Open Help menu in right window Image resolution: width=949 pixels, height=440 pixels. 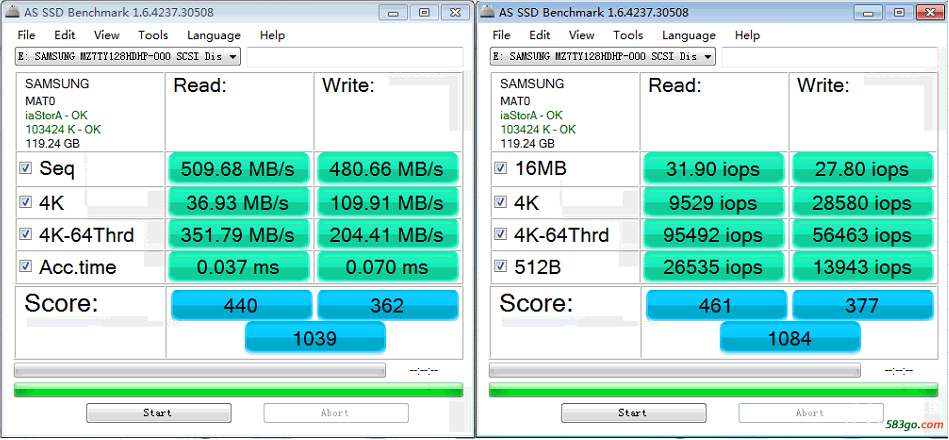(747, 35)
